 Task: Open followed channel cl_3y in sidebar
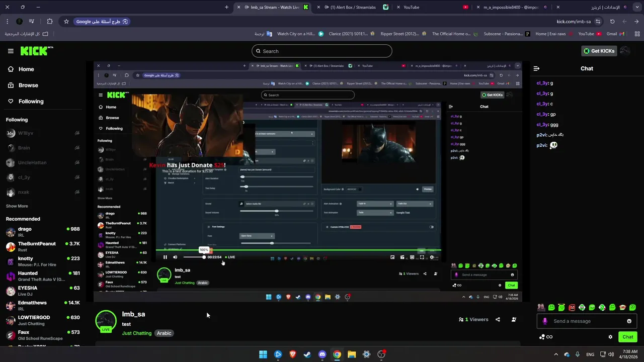coord(42,177)
